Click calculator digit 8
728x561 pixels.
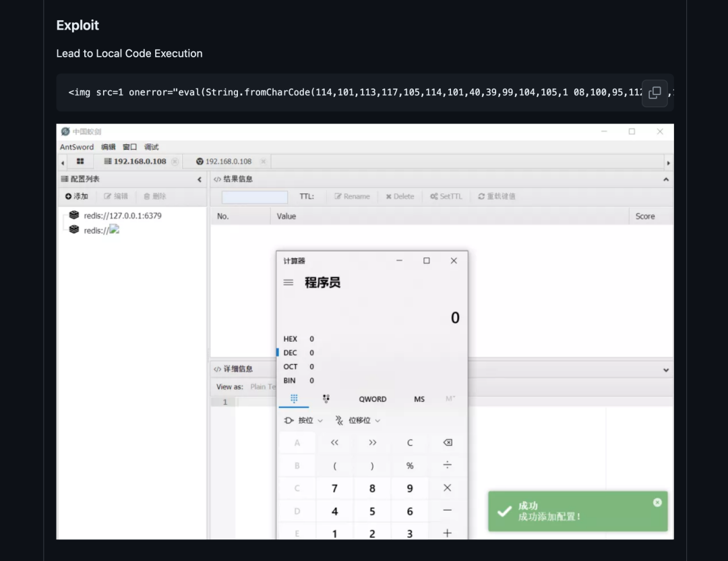tap(372, 489)
